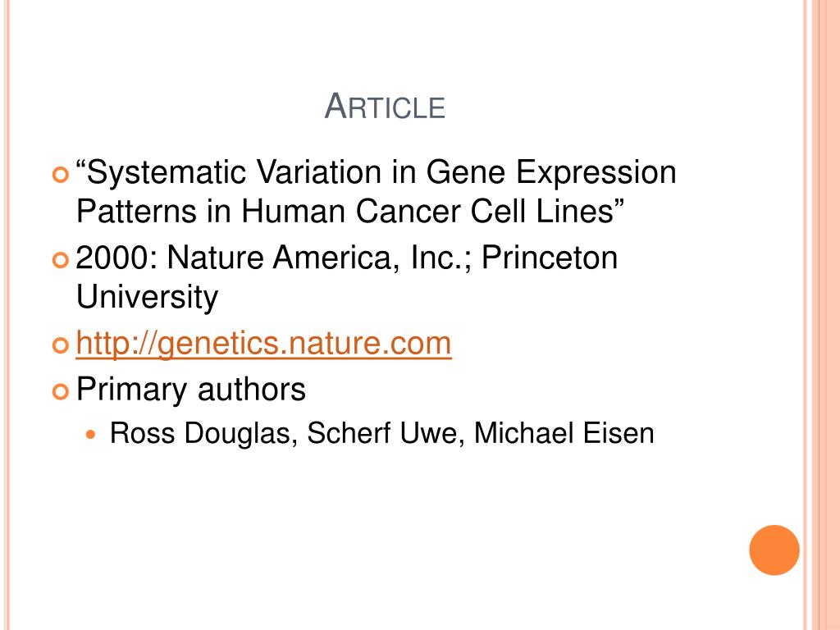Image resolution: width=840 pixels, height=630 pixels.
Task: Click the small orange sub-bullet before Ross Douglas
Action: [93, 434]
